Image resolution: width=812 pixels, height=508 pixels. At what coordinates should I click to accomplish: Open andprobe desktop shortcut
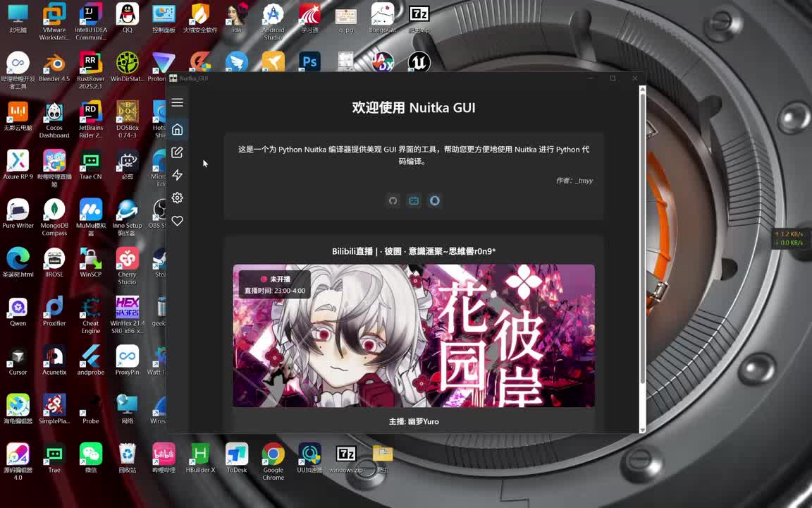[91, 361]
